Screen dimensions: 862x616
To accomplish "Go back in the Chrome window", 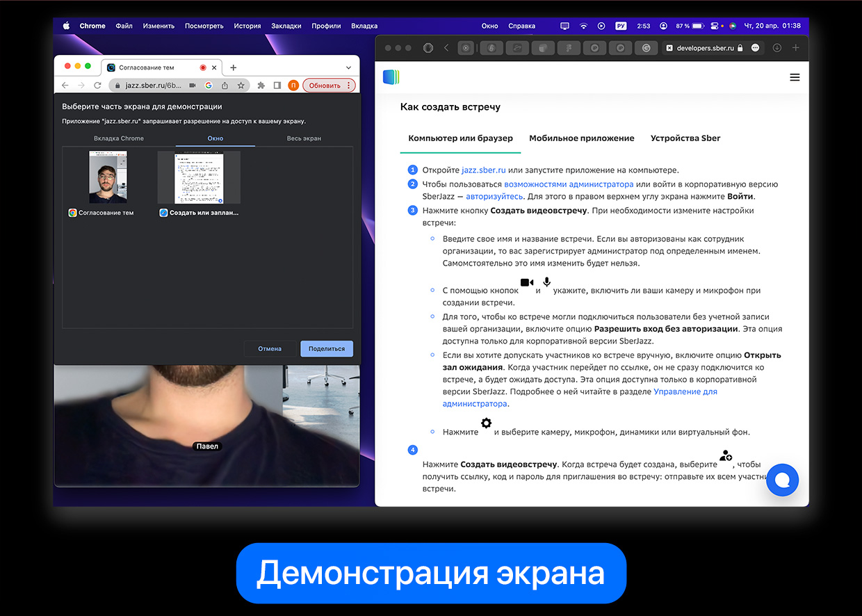I will tap(65, 86).
